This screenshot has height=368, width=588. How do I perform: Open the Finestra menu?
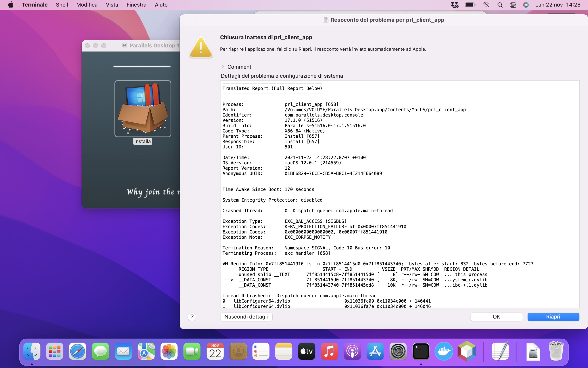[136, 5]
